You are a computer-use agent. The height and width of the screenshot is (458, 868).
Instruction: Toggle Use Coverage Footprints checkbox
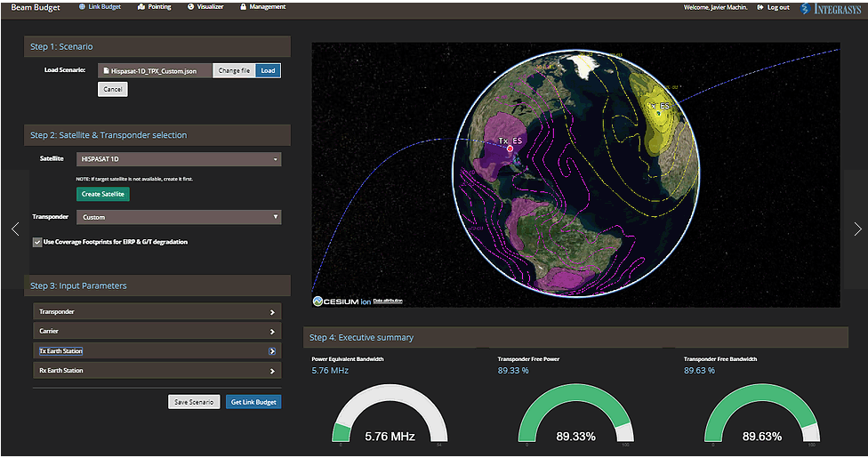click(x=37, y=242)
